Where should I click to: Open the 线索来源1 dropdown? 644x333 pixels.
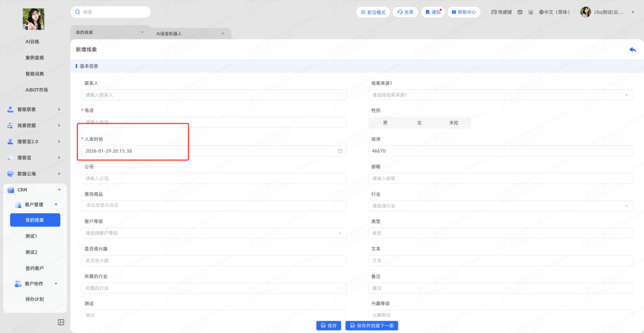[x=500, y=95]
